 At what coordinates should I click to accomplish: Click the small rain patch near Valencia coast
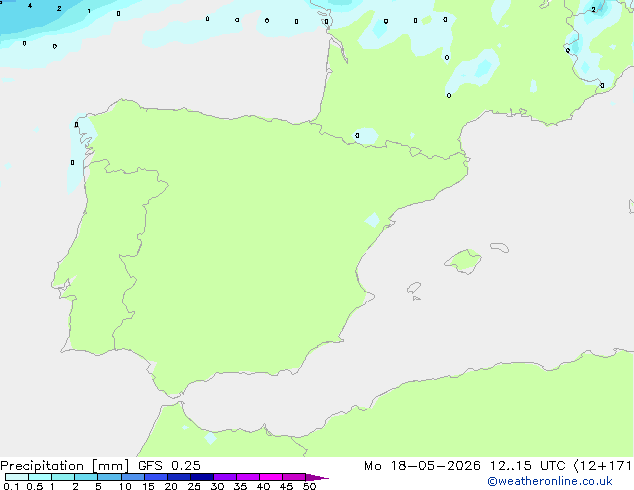[x=372, y=220]
